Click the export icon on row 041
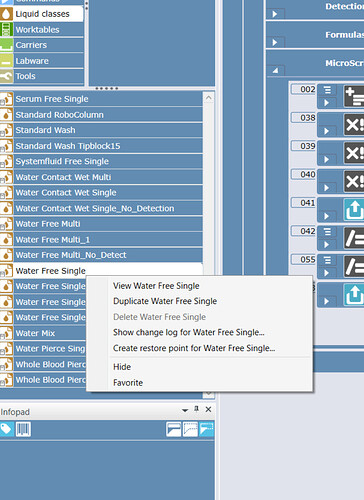This screenshot has width=364, height=500. (x=354, y=210)
